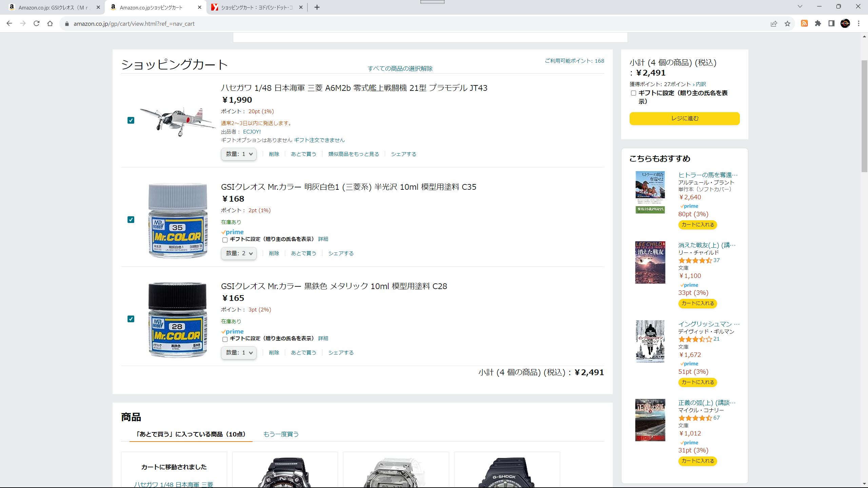Open quantity dropdown for Mr.カラー C28

(239, 352)
